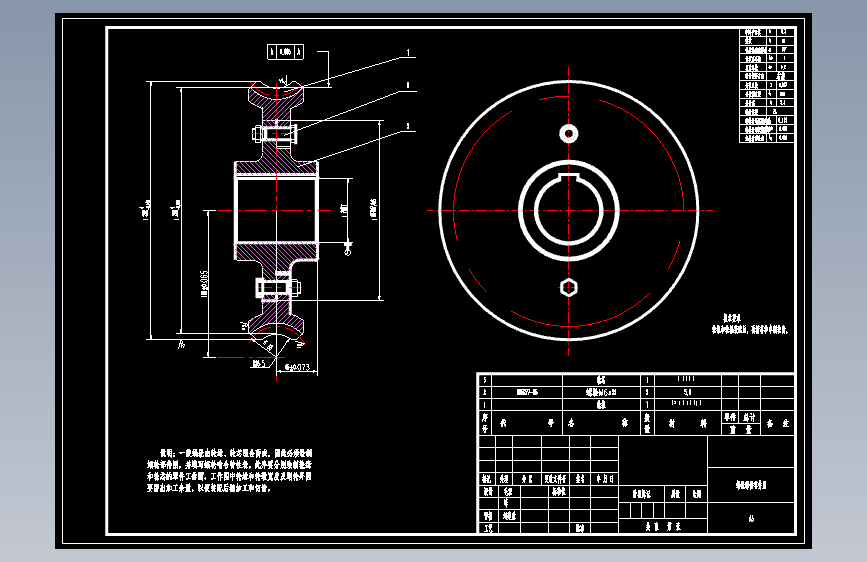867x562 pixels.
Task: Click the parts list row numbered 2
Action: 636,392
